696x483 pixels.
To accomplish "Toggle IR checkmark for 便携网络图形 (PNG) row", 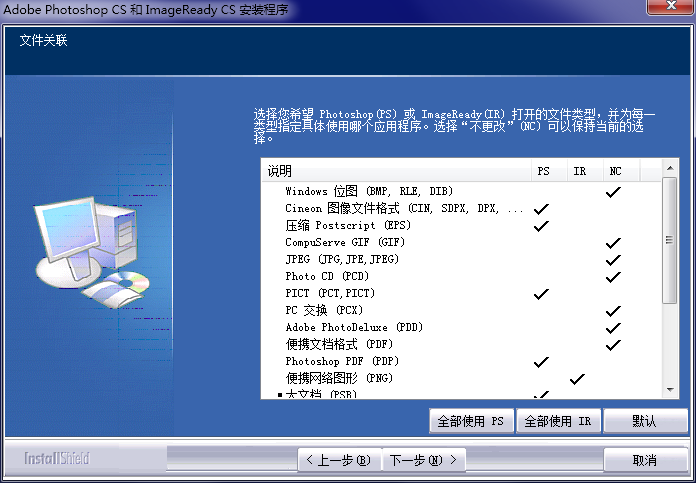I will (577, 379).
